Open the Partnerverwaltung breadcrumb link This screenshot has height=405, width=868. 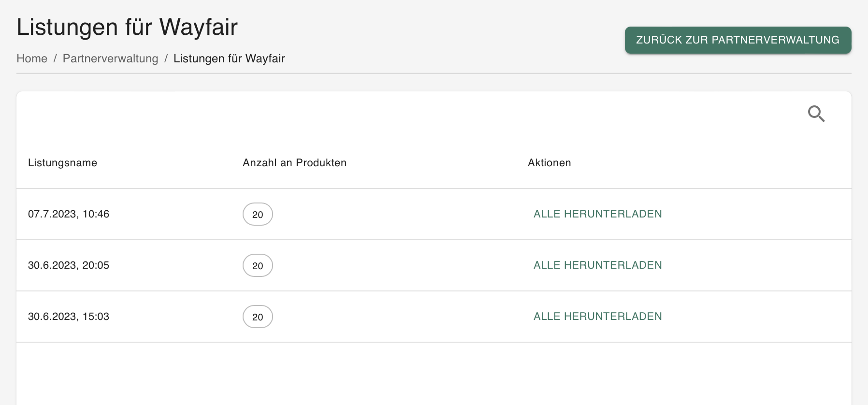click(110, 58)
